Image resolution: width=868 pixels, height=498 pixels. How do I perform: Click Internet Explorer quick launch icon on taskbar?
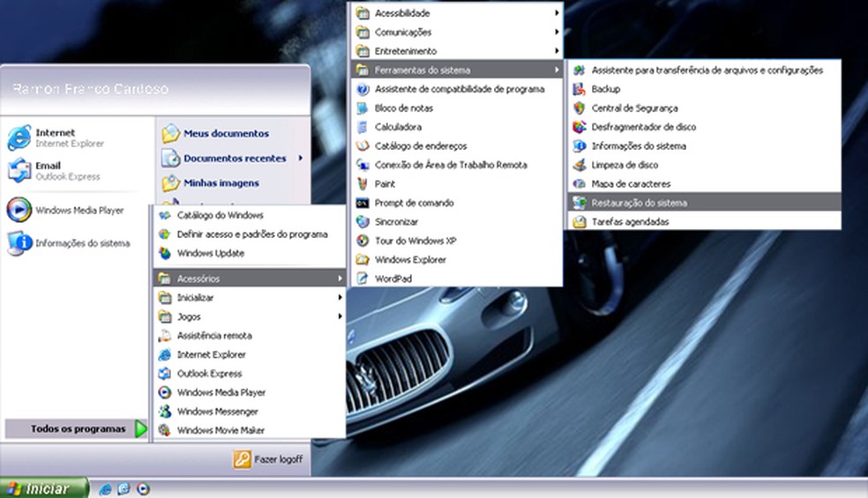(x=105, y=489)
